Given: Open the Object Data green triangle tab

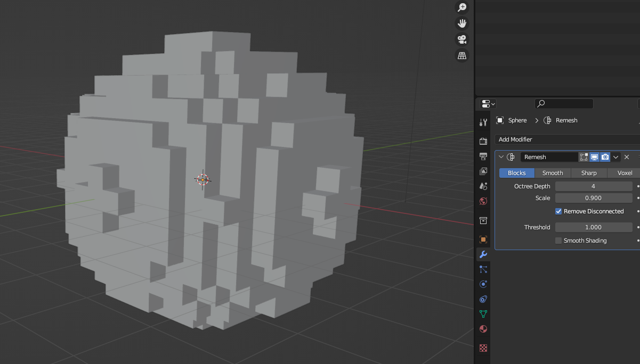Looking at the screenshot, I should click(482, 314).
